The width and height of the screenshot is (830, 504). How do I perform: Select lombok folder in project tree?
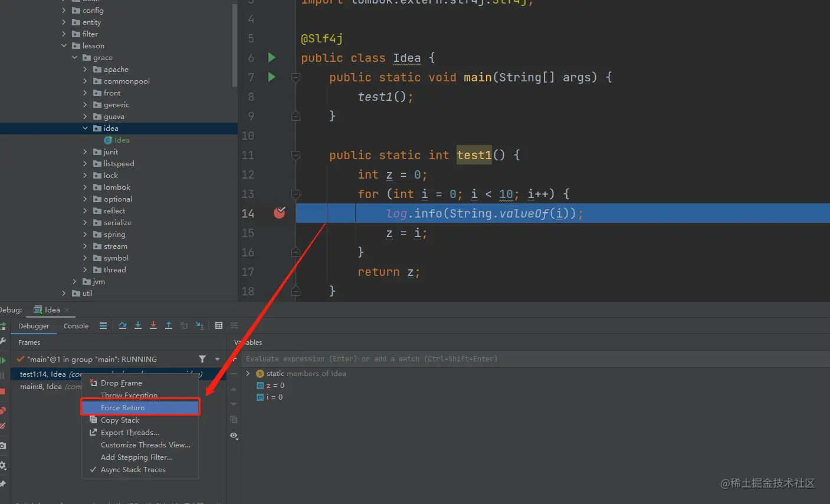coord(117,187)
